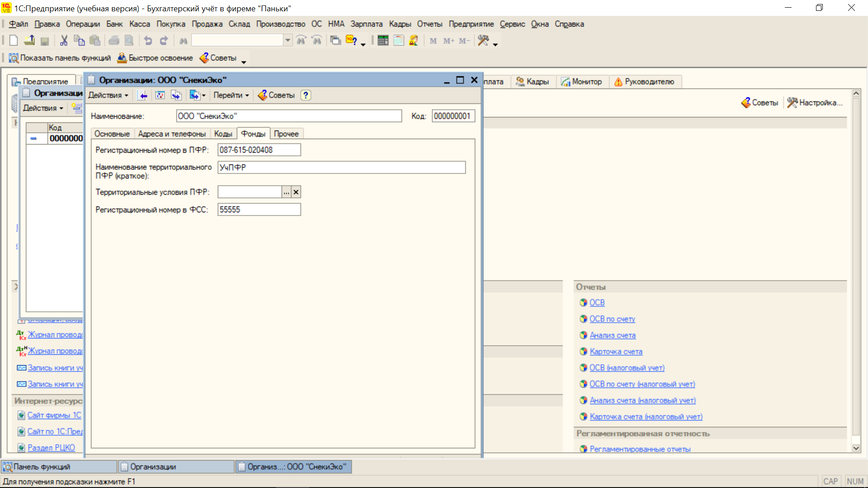868x488 pixels.
Task: Open the Зарплата menu
Action: (x=367, y=24)
